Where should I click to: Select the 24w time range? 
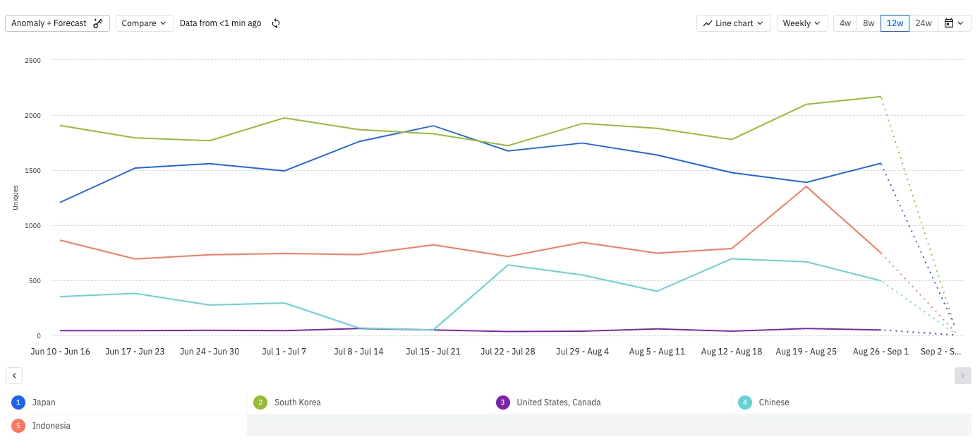924,23
